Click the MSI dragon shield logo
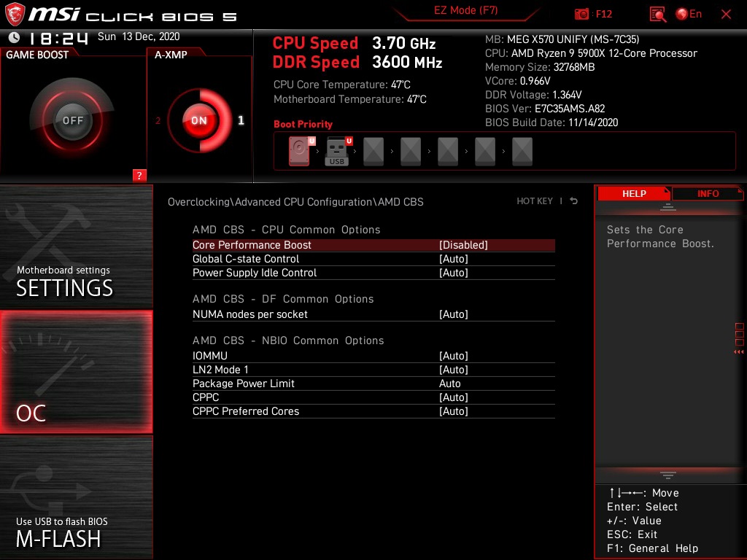Image resolution: width=747 pixels, height=560 pixels. coord(15,14)
